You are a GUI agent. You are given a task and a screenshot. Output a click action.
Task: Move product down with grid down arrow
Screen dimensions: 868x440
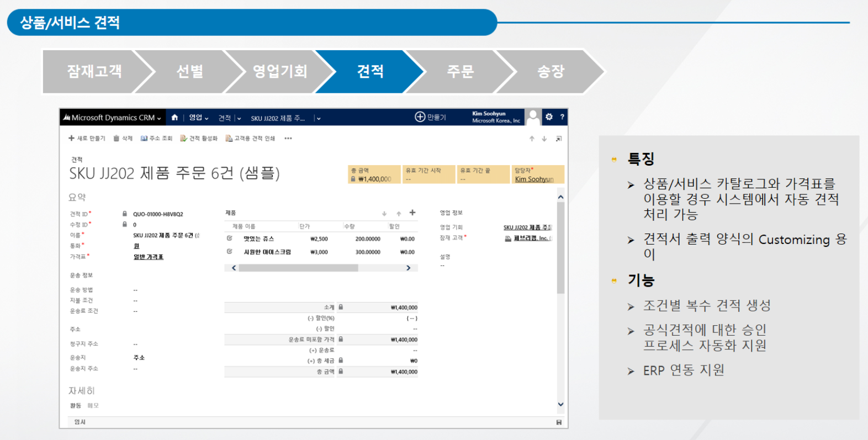[384, 213]
